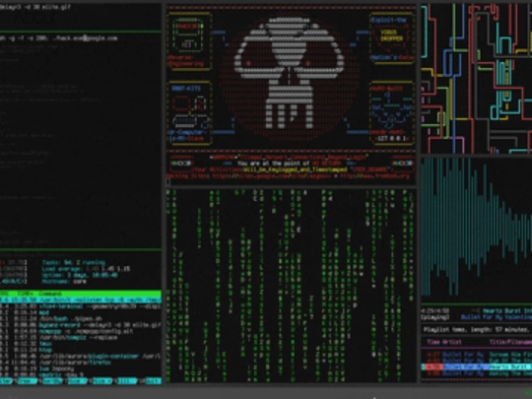
Task: Click the htop Command column header
Action: 50,294
